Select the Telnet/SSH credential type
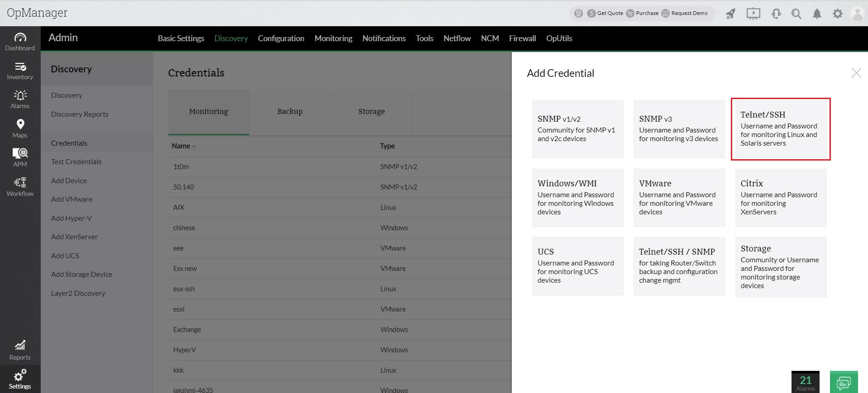 click(x=780, y=129)
